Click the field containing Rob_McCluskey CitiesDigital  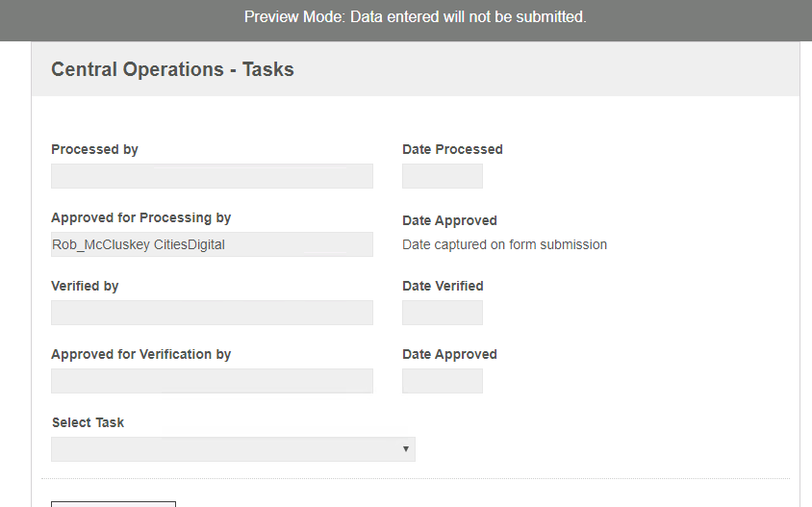pyautogui.click(x=212, y=244)
